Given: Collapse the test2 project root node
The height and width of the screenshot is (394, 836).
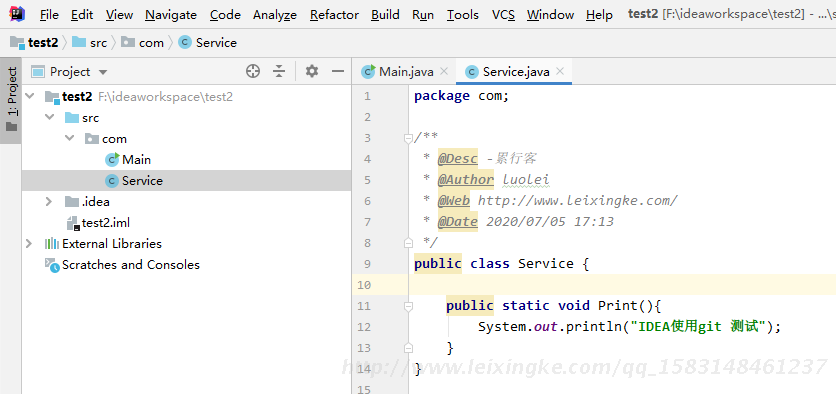Looking at the screenshot, I should click(x=29, y=97).
